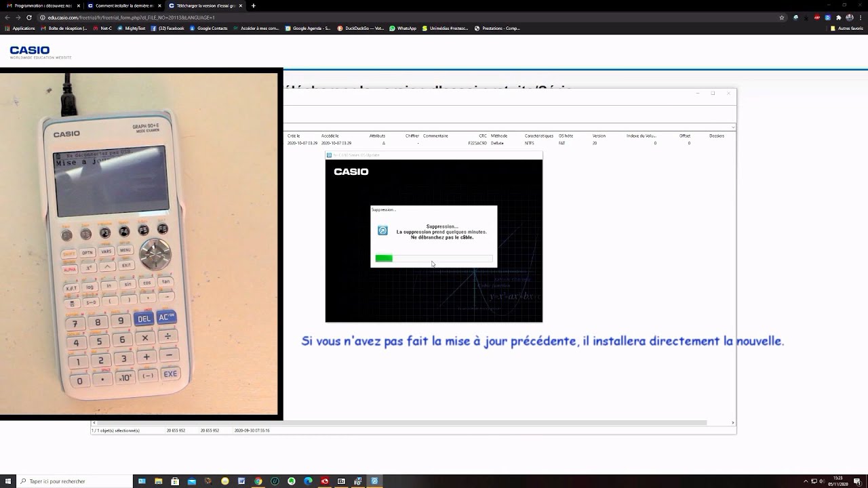The height and width of the screenshot is (488, 868).
Task: Click the 'Attributs' column header
Action: [x=377, y=136]
